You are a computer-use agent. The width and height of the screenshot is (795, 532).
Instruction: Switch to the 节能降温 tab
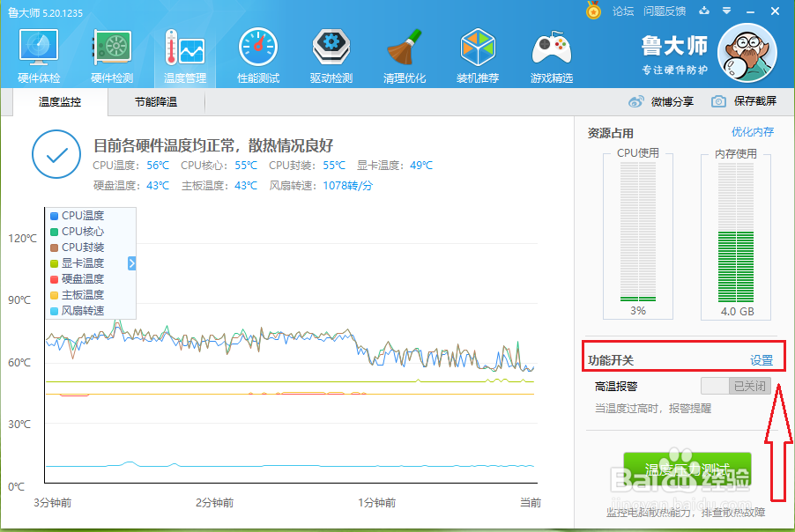pos(156,102)
